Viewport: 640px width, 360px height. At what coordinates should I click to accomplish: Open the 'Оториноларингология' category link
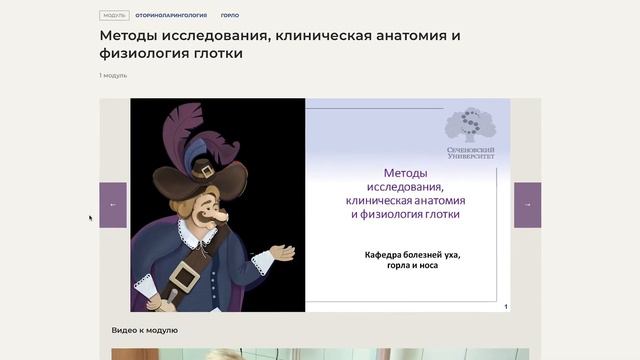click(171, 16)
